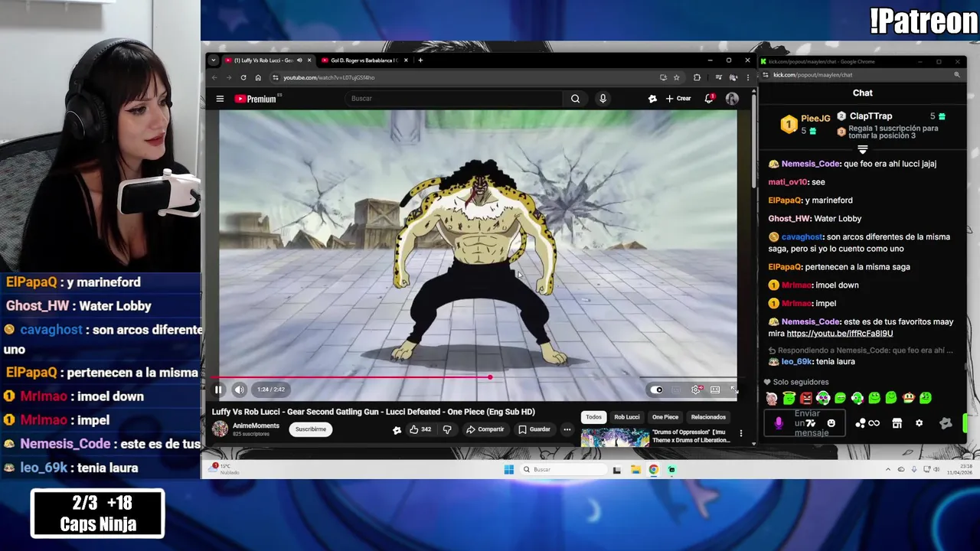Image resolution: width=980 pixels, height=551 pixels.
Task: Mute the video with the speaker icon
Action: point(240,390)
